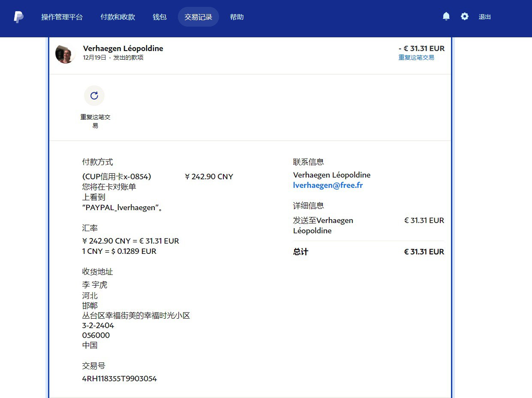Click Verhaegen Léopoldine's profile avatar
532x398 pixels.
[66, 54]
